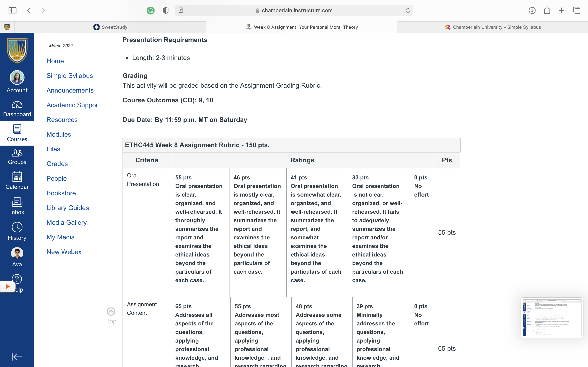
Task: Open the Grades course link
Action: [x=57, y=164]
